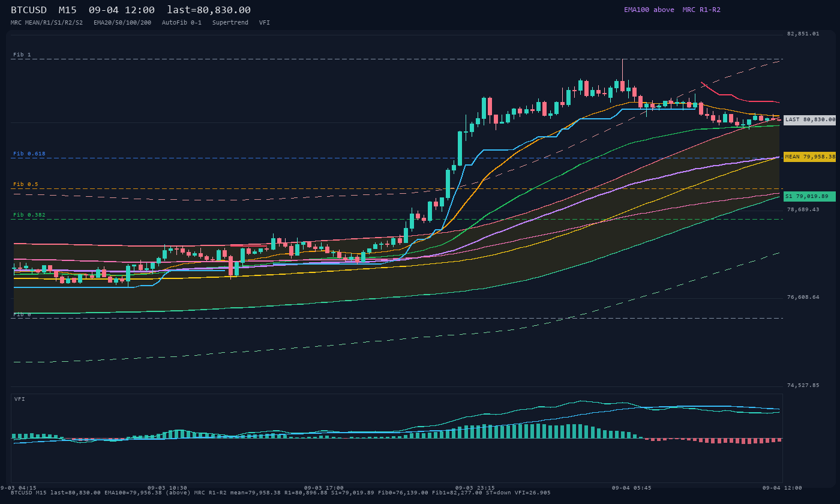
Task: Click the 09-04 05:45 time axis label
Action: pos(631,488)
